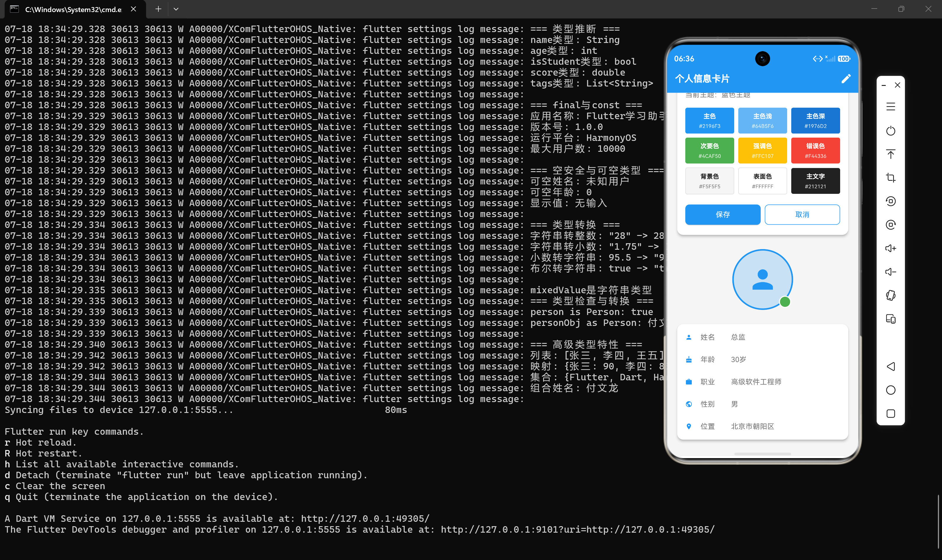Select the 主色深 #1976D2 swatch

pos(815,121)
